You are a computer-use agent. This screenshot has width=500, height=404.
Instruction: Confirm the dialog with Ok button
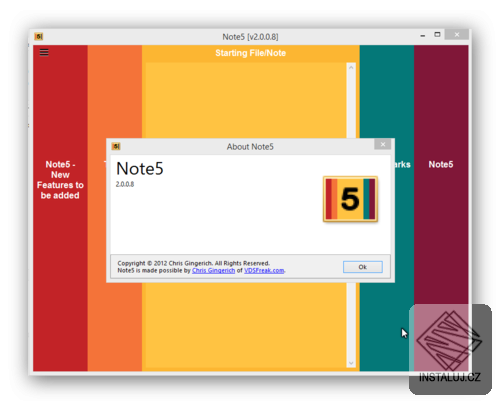(x=363, y=267)
